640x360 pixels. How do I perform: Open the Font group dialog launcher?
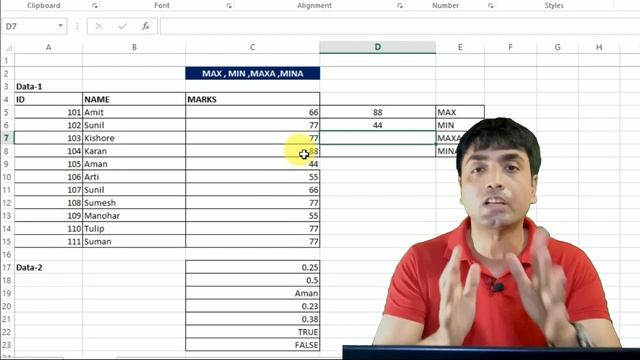229,6
